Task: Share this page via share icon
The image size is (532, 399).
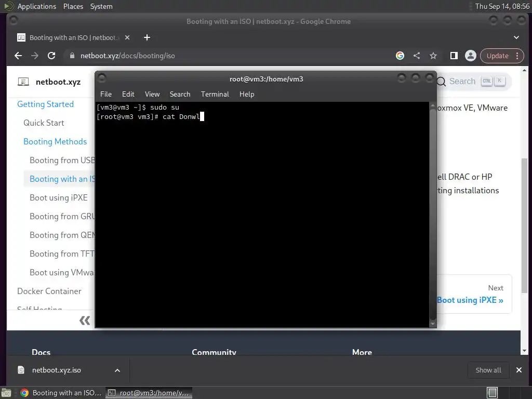Action: 417,56
